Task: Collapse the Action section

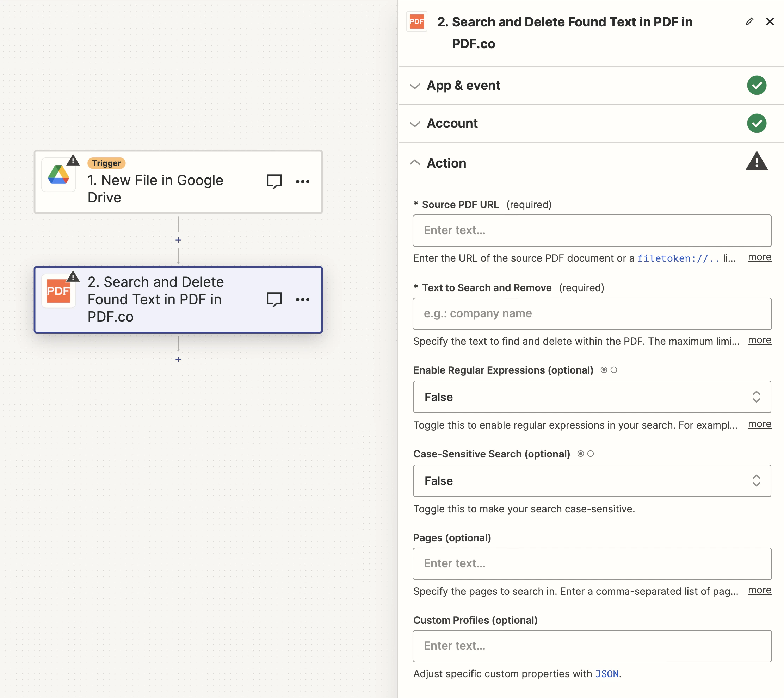Action: pos(446,163)
